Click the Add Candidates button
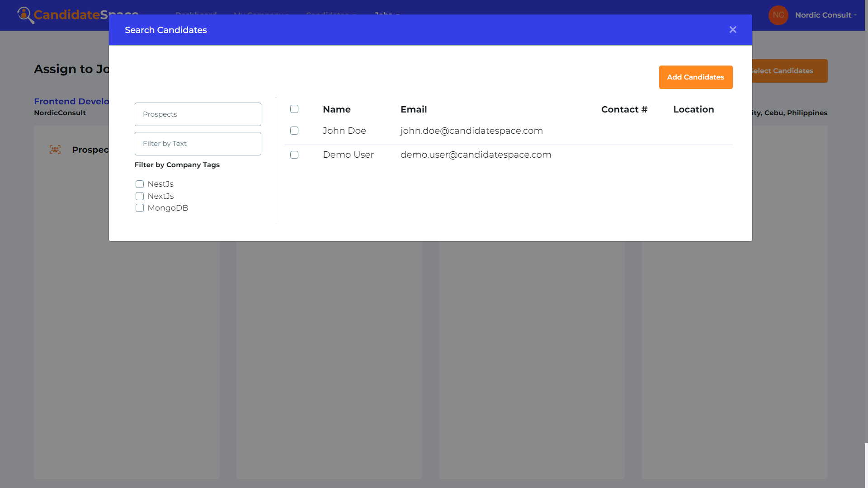 coord(696,77)
